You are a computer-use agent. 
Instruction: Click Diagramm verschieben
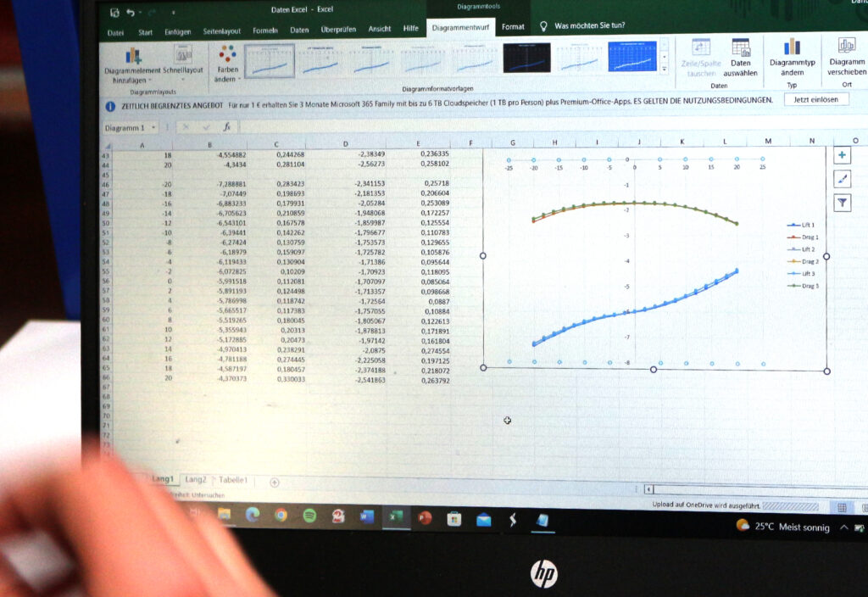847,56
